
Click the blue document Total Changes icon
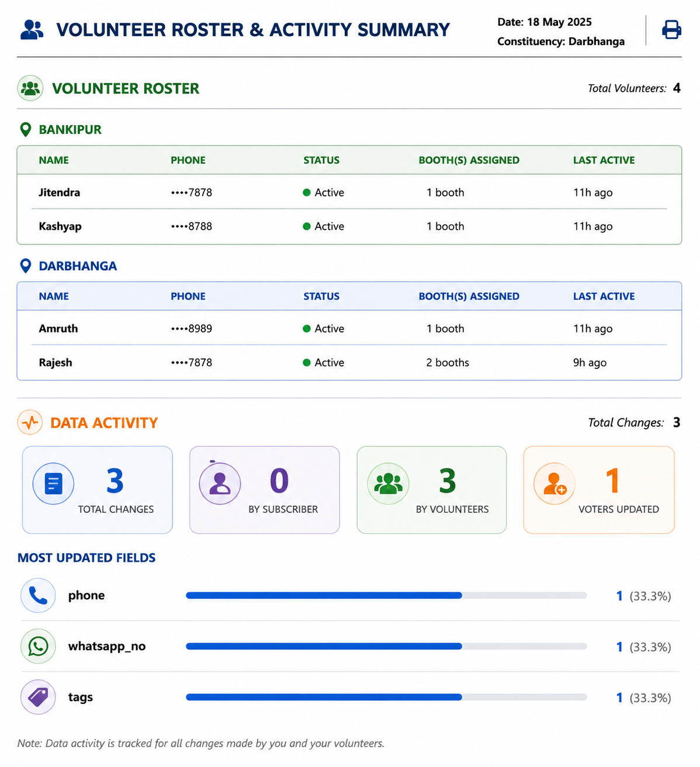pyautogui.click(x=53, y=484)
